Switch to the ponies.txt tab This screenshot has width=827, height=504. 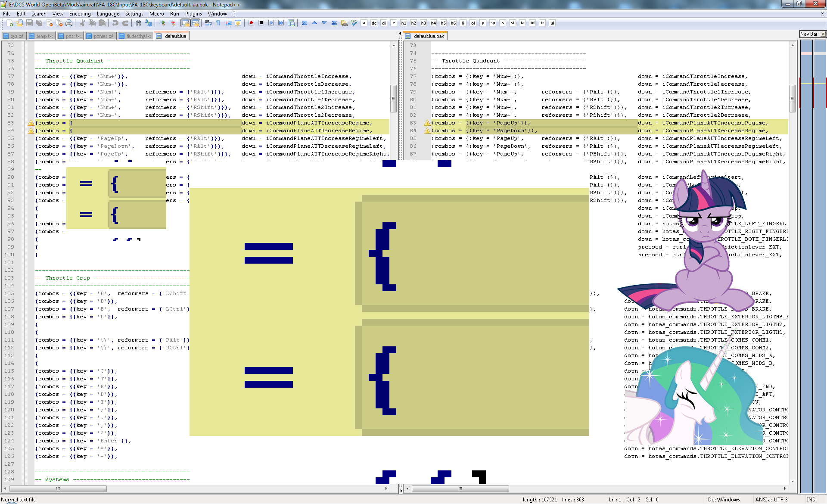coord(100,36)
